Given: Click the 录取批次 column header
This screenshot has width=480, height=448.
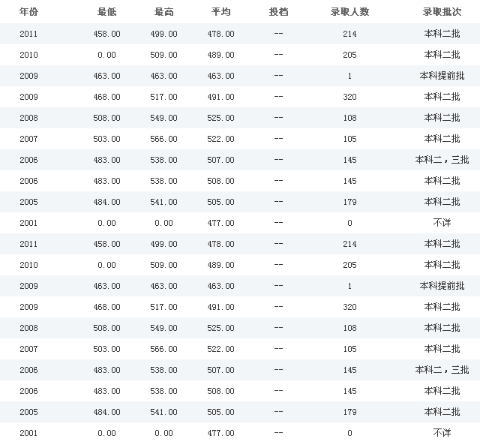Looking at the screenshot, I should [x=442, y=13].
